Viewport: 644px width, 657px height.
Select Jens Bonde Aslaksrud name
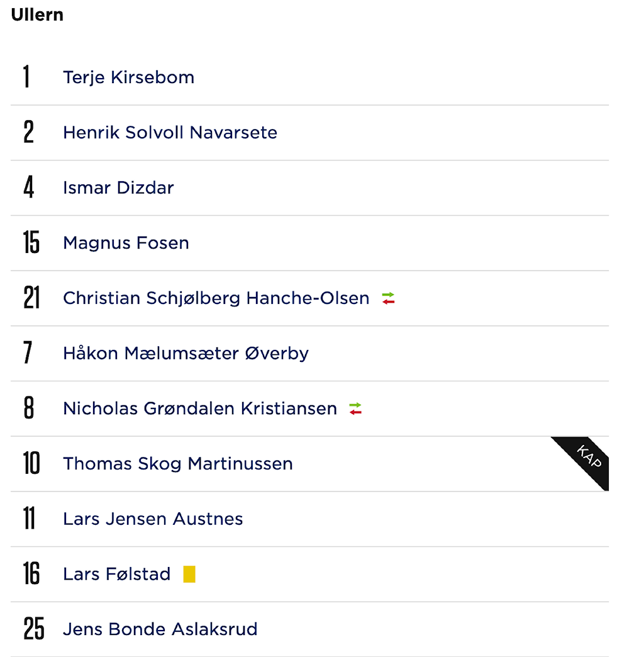[160, 629]
